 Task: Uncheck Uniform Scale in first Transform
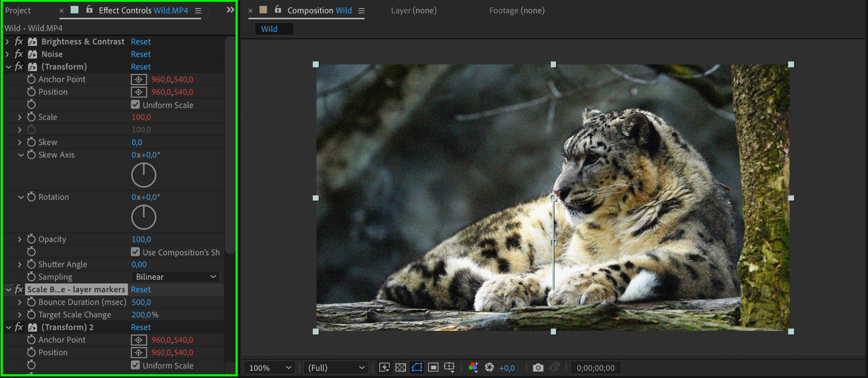click(136, 105)
